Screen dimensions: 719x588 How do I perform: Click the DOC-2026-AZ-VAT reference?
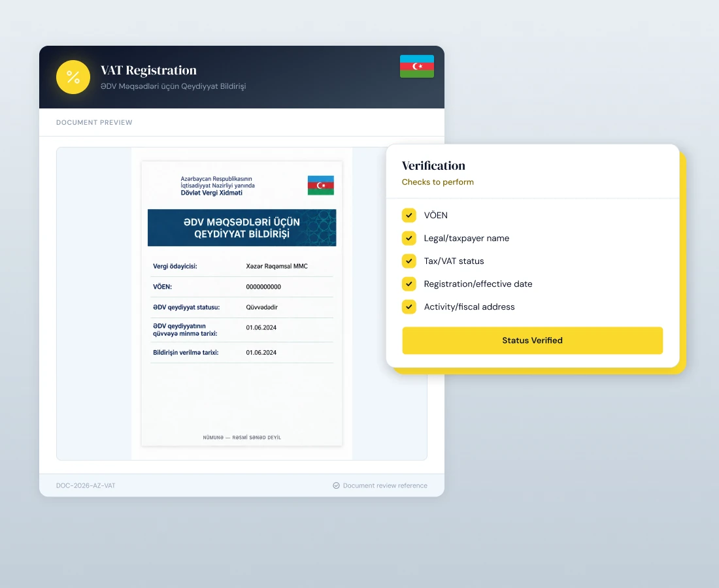(x=86, y=485)
